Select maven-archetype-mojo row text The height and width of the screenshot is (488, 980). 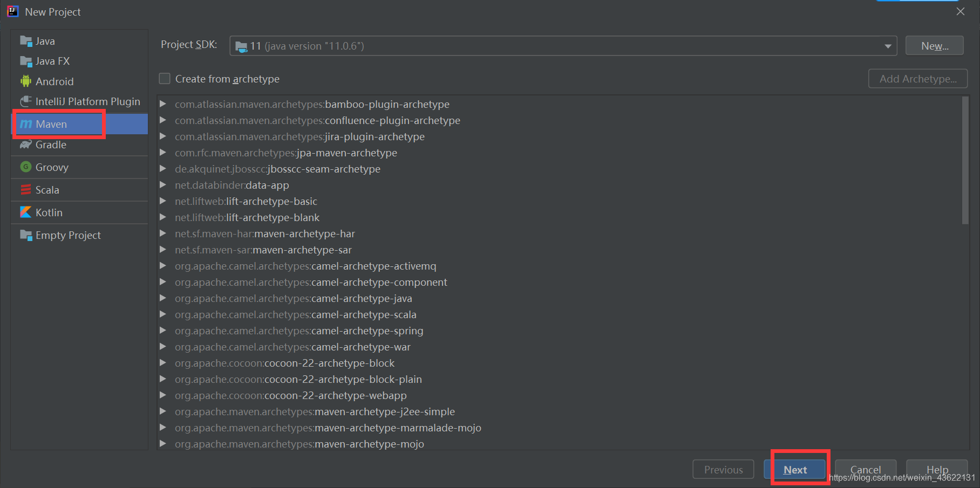(x=300, y=444)
